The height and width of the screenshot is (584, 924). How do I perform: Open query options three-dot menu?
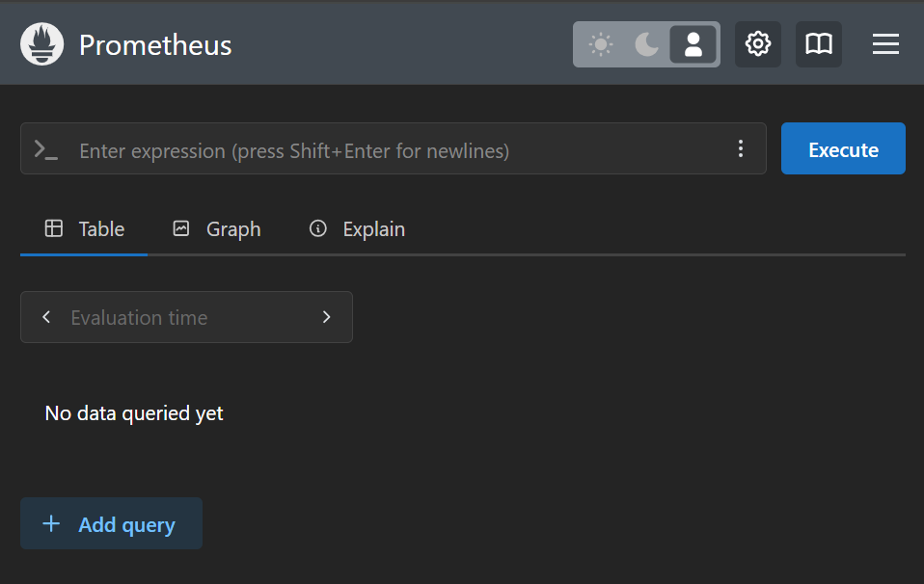[x=741, y=149]
